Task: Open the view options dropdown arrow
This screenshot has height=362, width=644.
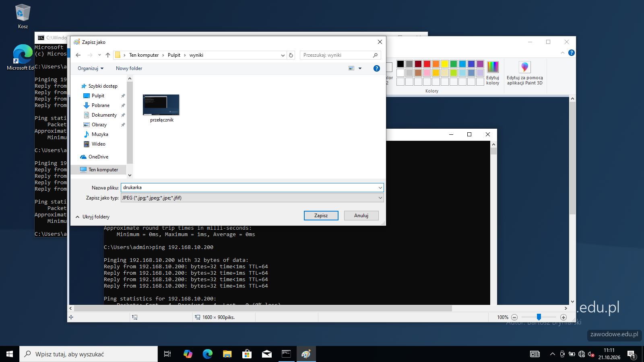Action: (360, 68)
